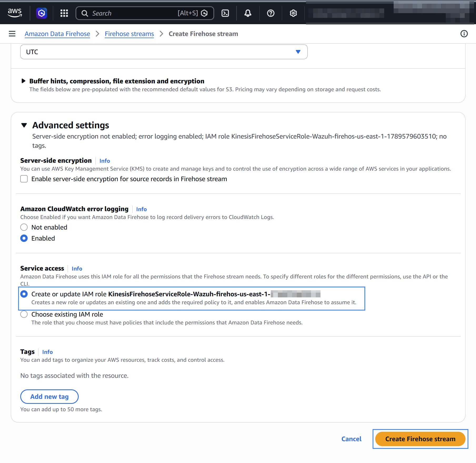This screenshot has width=476, height=463.
Task: Open the help question mark icon
Action: [x=271, y=13]
